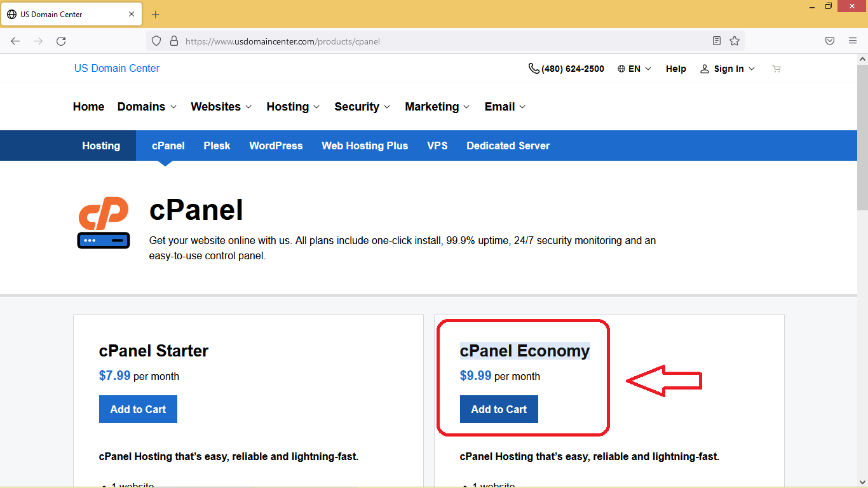This screenshot has width=868, height=488.
Task: Bookmark this page with star icon
Action: point(735,41)
